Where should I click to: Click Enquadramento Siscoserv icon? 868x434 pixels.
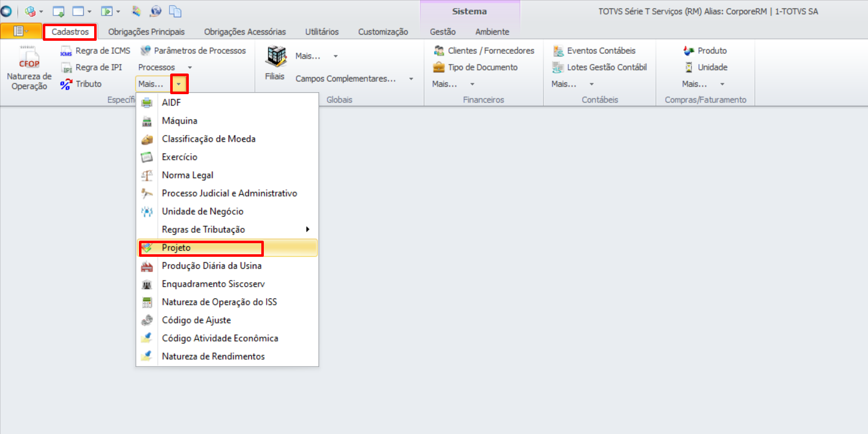click(147, 284)
